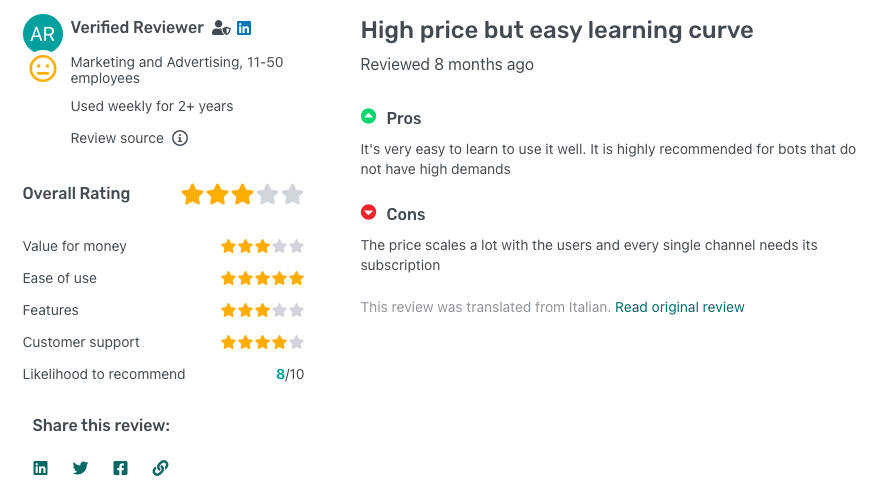Click the 8/10 likelihood to recommend score

pyautogui.click(x=290, y=374)
